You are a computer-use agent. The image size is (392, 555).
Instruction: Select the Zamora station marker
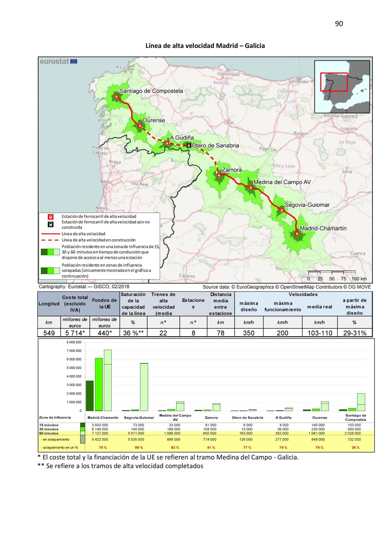coord(218,175)
